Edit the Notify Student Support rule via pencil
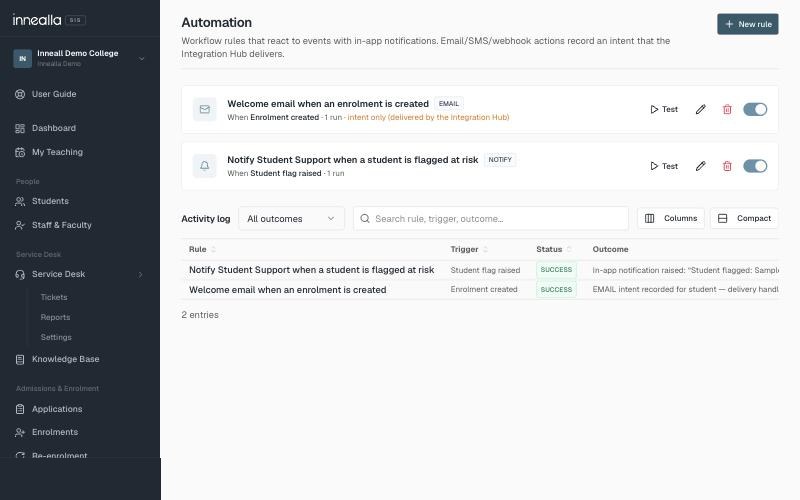This screenshot has width=800, height=500. [701, 166]
